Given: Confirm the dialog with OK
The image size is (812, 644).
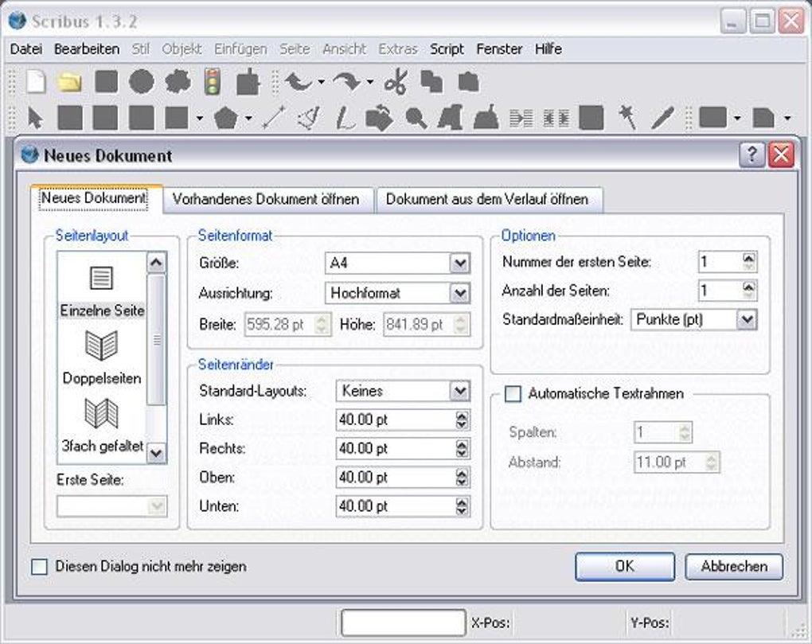Looking at the screenshot, I should pos(624,567).
